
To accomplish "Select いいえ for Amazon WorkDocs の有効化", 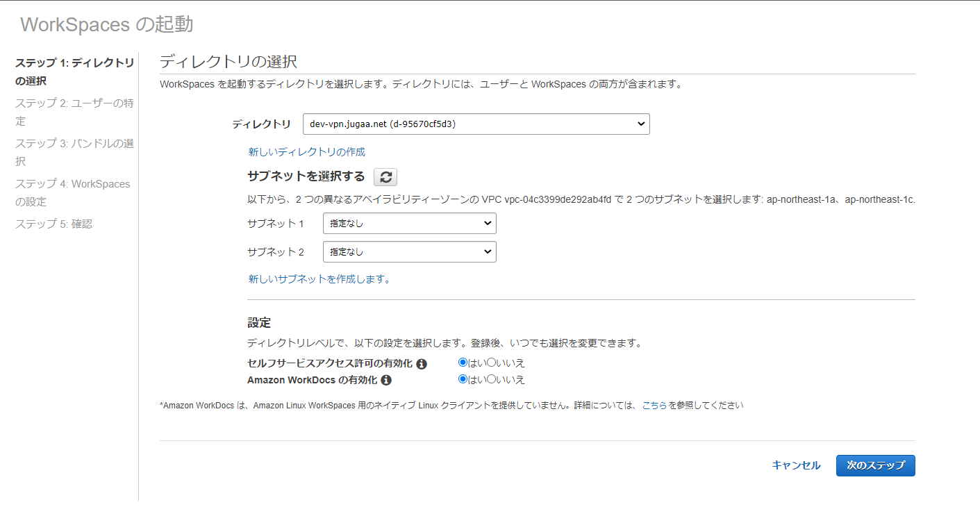I will [491, 379].
